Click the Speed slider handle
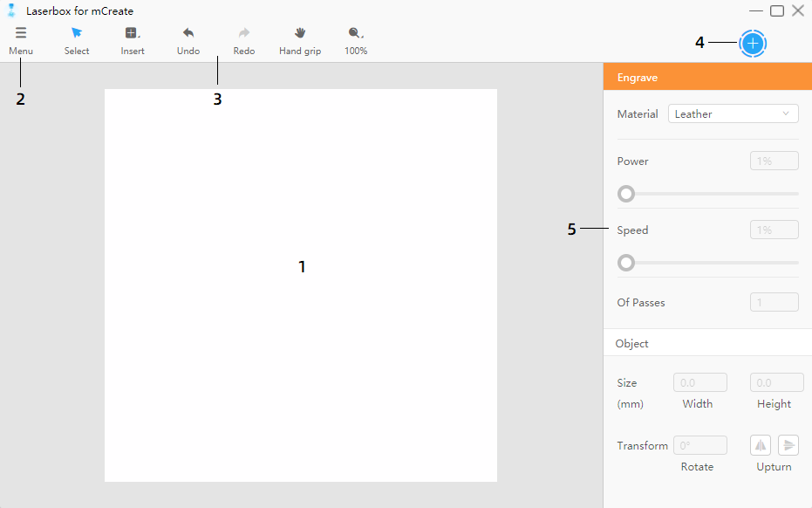Viewport: 812px width, 508px height. [x=626, y=263]
